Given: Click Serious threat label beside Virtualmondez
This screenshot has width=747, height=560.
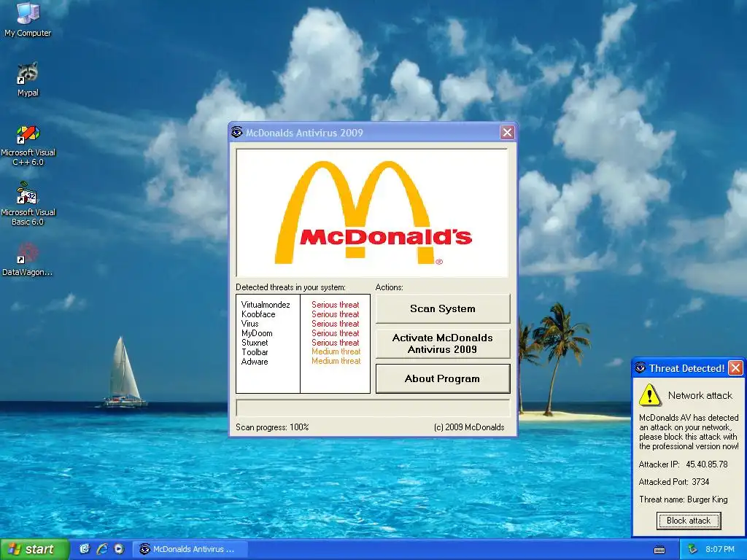Looking at the screenshot, I should (336, 305).
